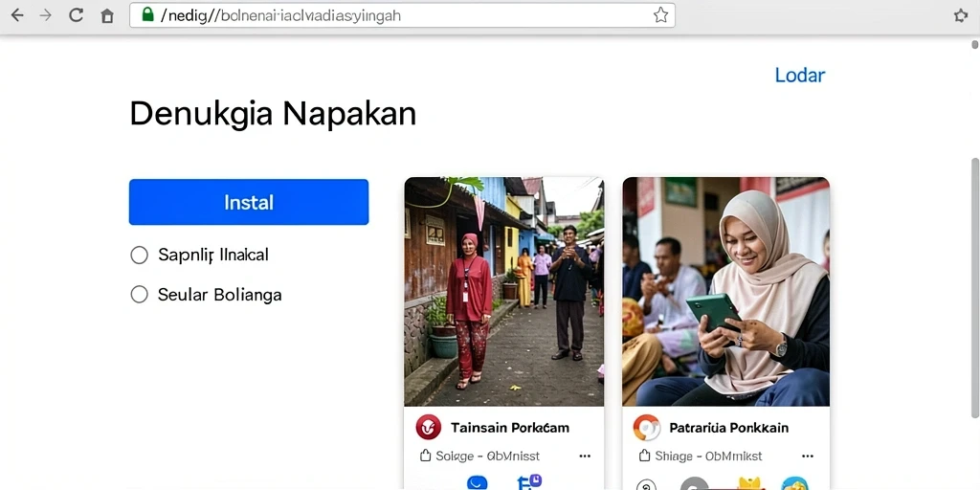Open more options on Tainsain Porkcam card
The image size is (980, 490).
585,457
